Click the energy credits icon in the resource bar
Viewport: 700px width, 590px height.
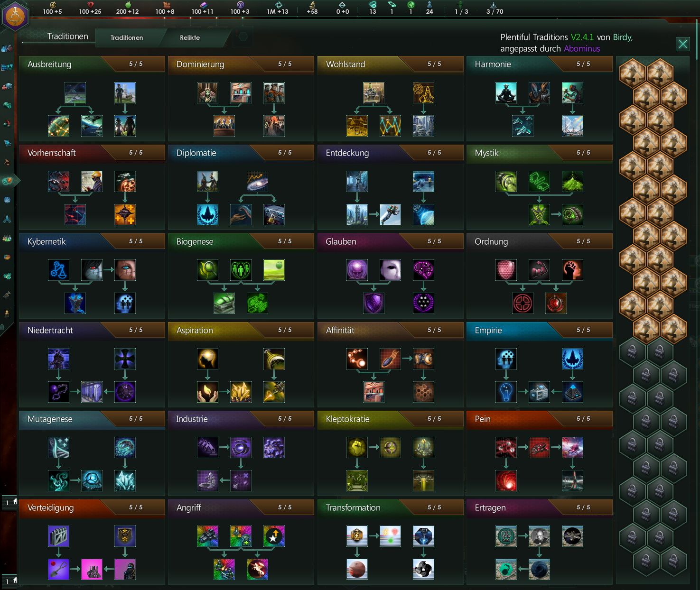pyautogui.click(x=53, y=5)
